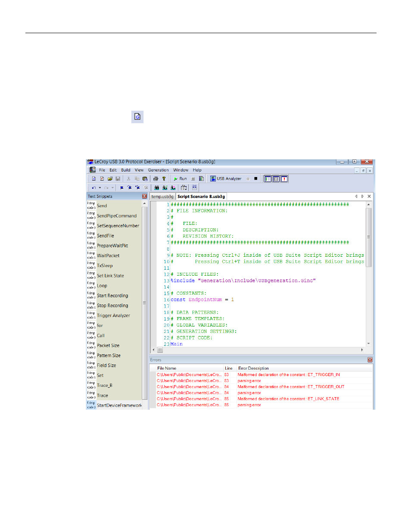Toggle the first view-pane button in the toolbar

pos(268,179)
